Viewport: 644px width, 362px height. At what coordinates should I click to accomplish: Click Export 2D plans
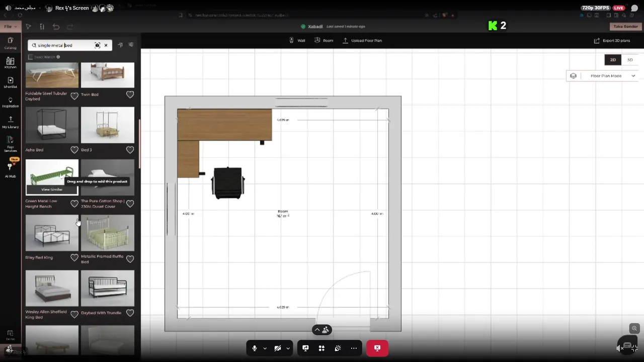pyautogui.click(x=612, y=40)
